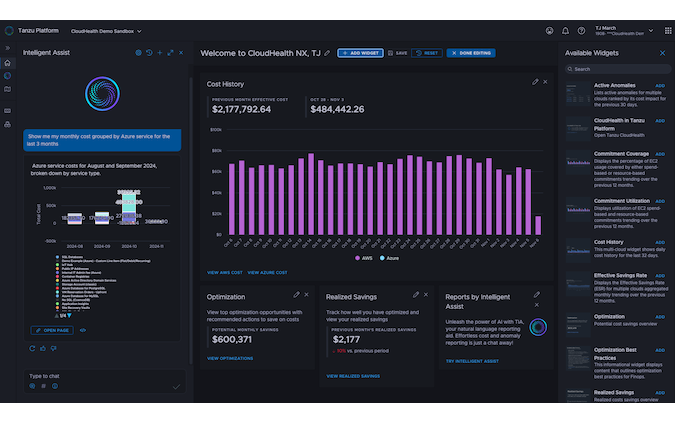Edit the Cost History widget

[x=535, y=82]
